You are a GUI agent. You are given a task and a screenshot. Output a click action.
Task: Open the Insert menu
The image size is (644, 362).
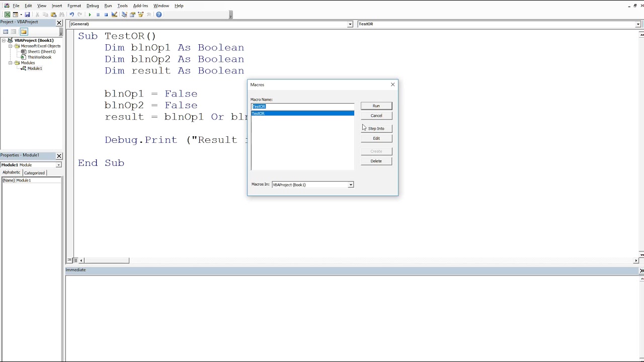pyautogui.click(x=57, y=6)
